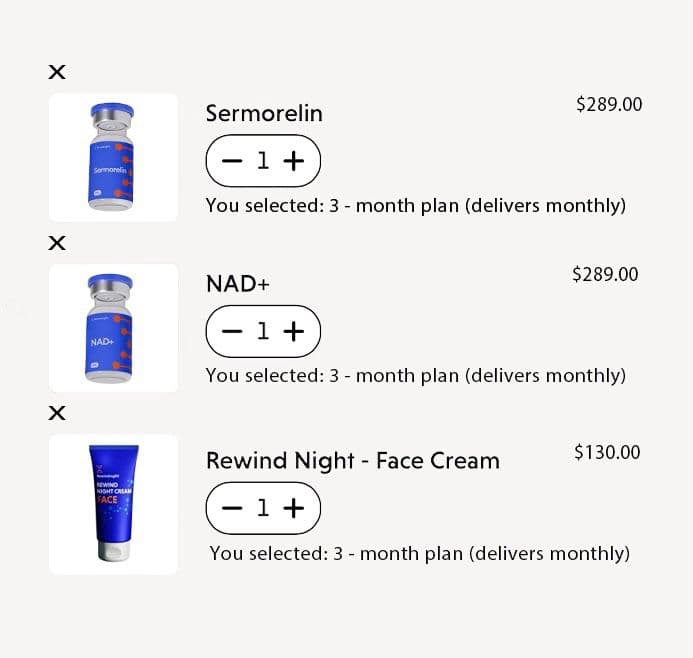Image resolution: width=693 pixels, height=658 pixels.
Task: Increase Sermorelin quantity with plus
Action: (293, 161)
